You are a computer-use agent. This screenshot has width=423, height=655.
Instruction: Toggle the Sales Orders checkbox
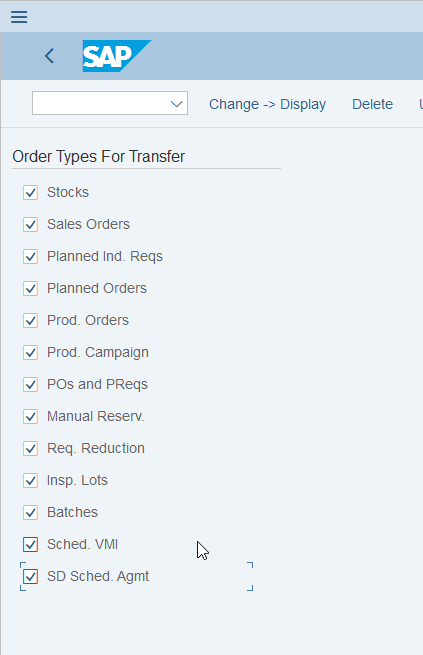coord(30,224)
